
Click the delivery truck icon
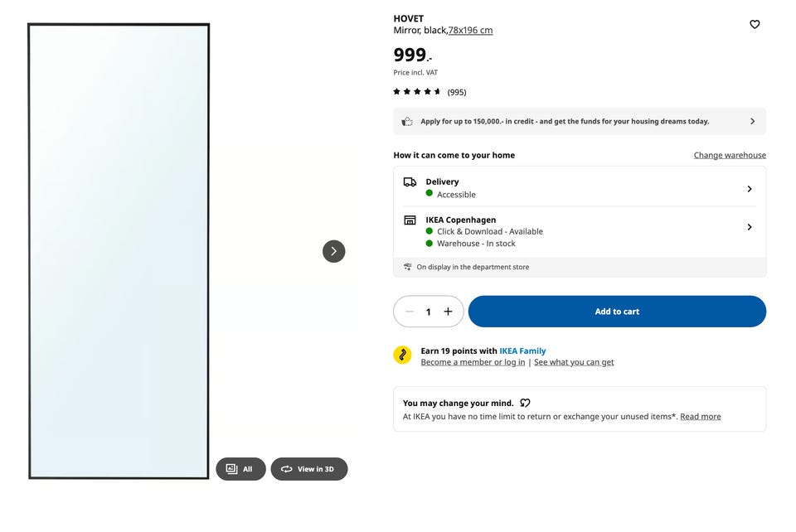[410, 182]
